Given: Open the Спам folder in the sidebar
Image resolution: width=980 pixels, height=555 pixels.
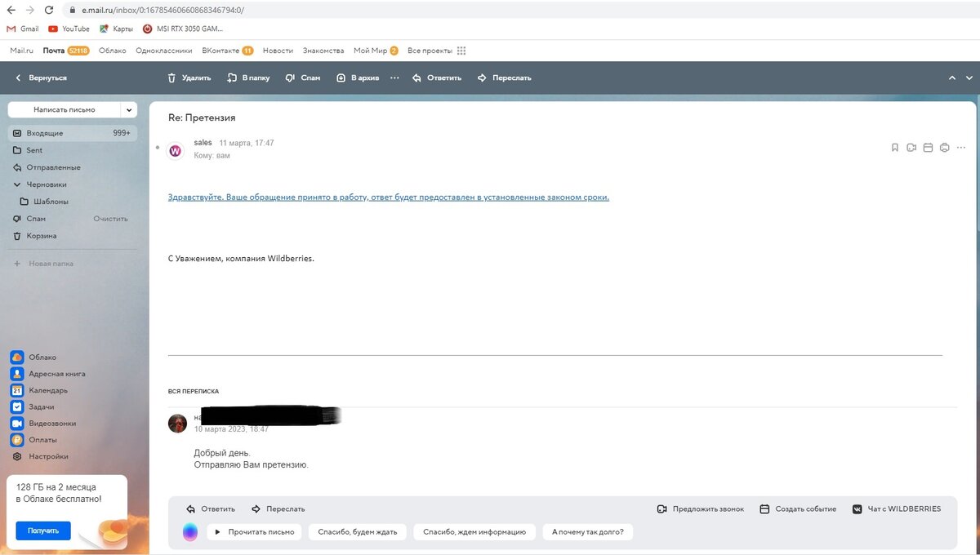Looking at the screenshot, I should pyautogui.click(x=36, y=219).
